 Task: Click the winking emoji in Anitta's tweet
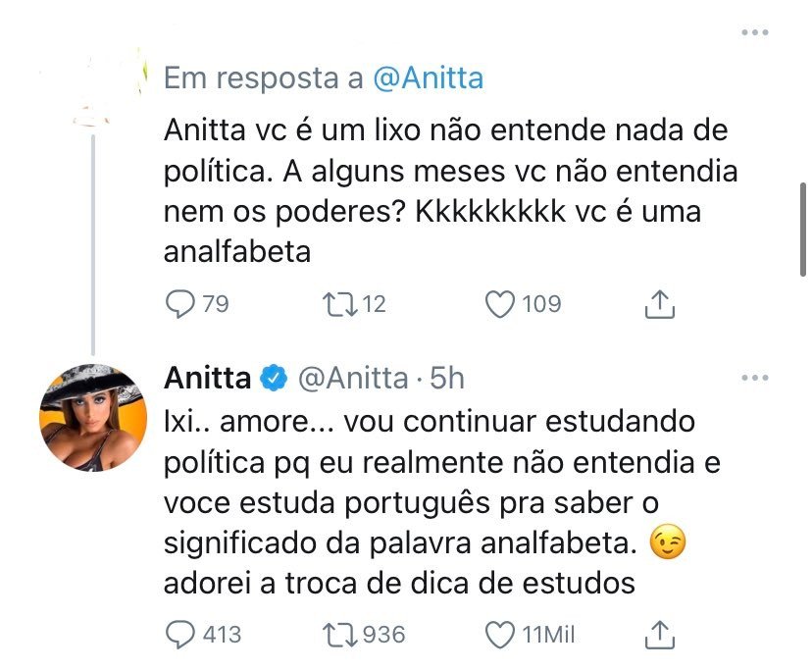coord(669,541)
